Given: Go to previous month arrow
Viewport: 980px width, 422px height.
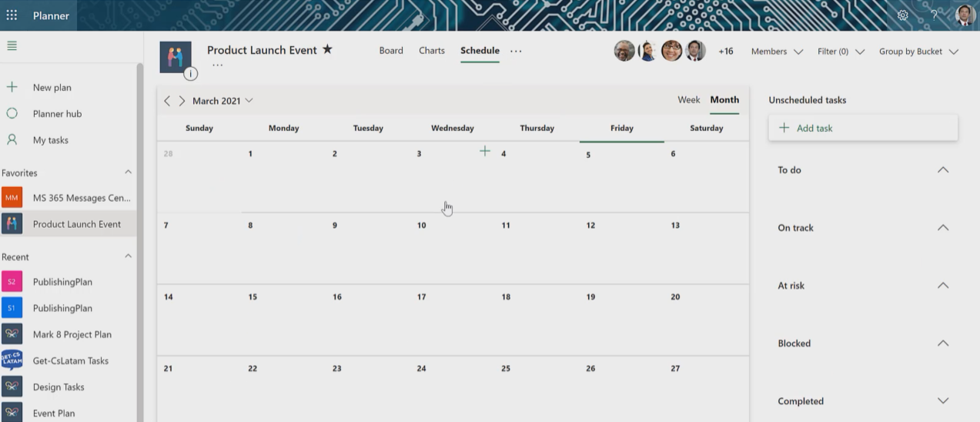Looking at the screenshot, I should (167, 101).
